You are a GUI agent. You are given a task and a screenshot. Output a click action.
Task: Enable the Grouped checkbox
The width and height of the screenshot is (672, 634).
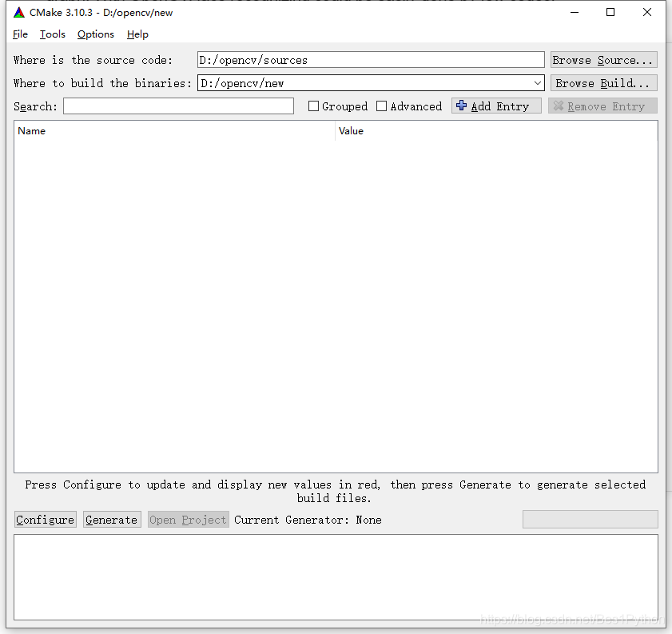click(313, 106)
